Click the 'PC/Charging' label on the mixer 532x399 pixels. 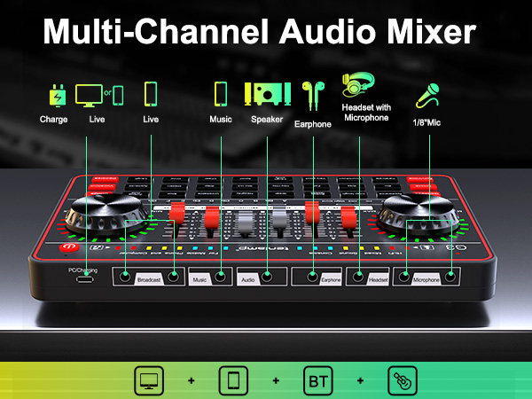[82, 270]
